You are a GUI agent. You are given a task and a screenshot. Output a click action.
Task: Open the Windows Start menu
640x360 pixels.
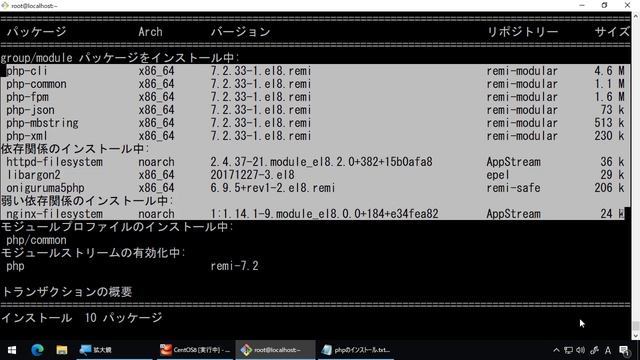12,350
